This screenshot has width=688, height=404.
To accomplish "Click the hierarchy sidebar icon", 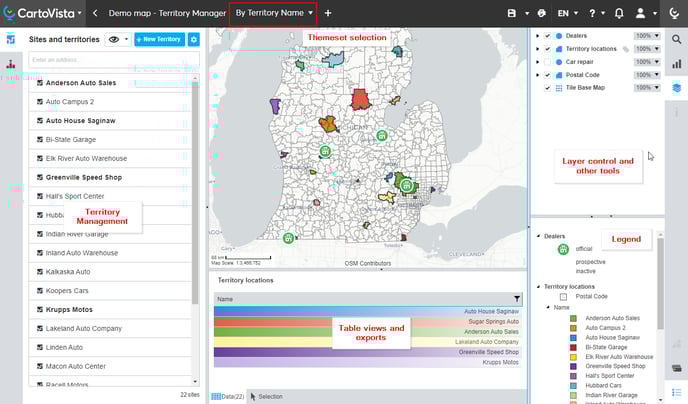I will 11,65.
